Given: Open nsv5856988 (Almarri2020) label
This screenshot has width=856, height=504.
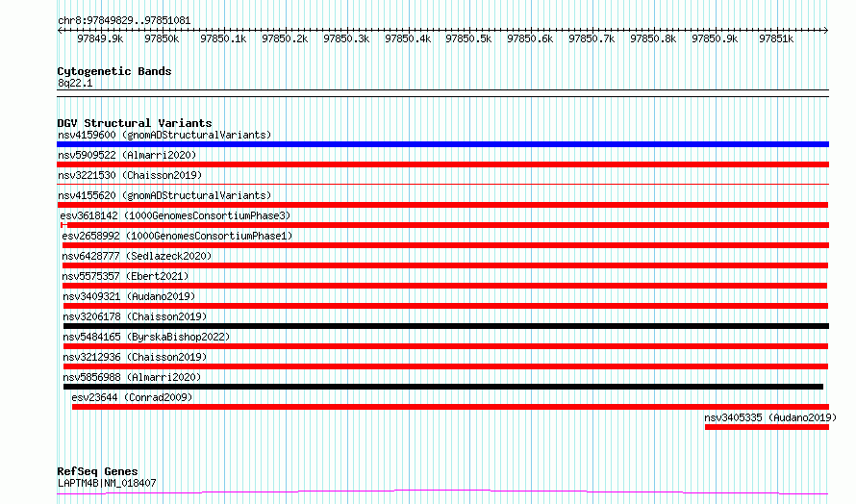Looking at the screenshot, I should (132, 377).
